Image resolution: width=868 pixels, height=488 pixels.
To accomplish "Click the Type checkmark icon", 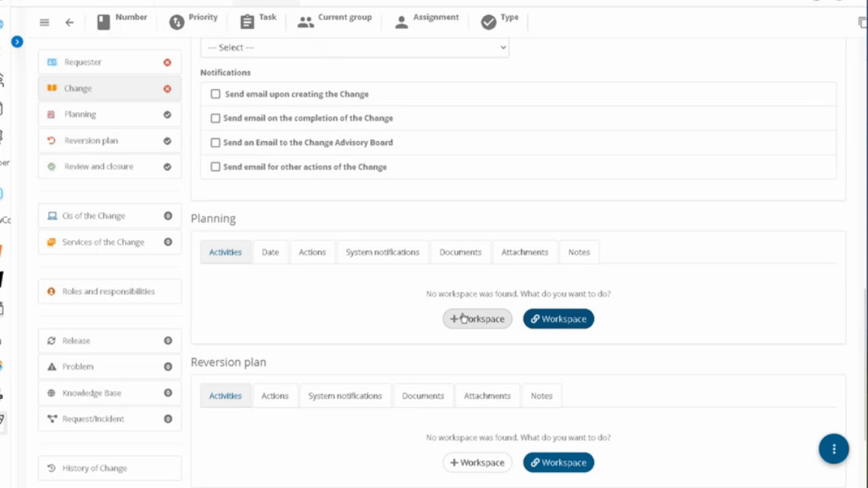I will pyautogui.click(x=488, y=22).
